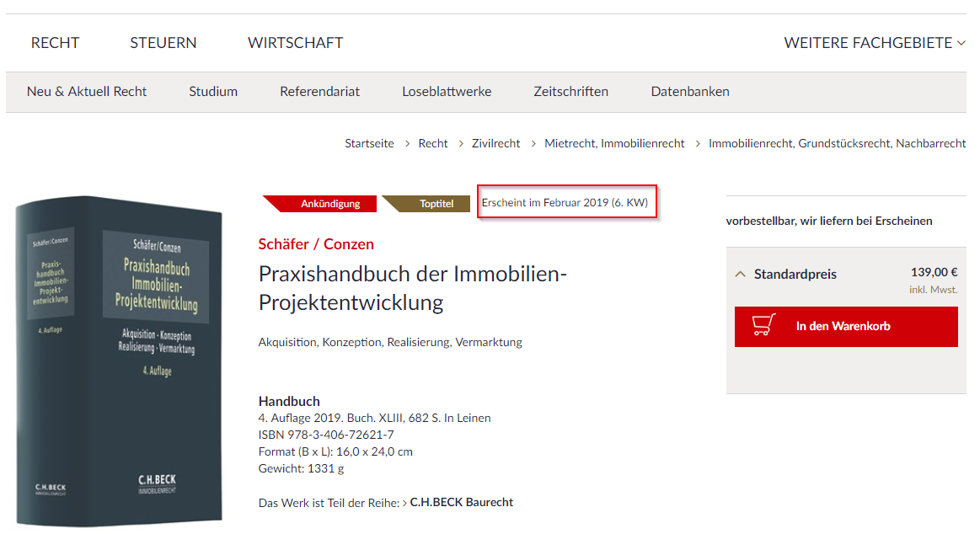Open the RECHT main category
This screenshot has height=534, width=980.
[55, 42]
